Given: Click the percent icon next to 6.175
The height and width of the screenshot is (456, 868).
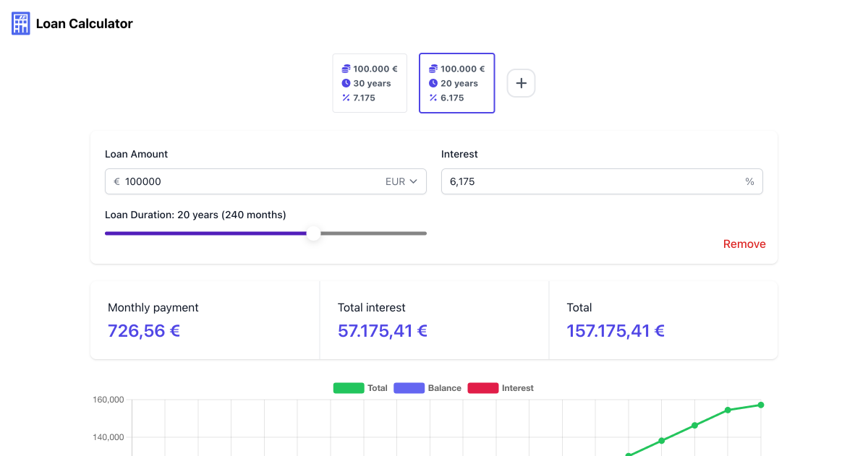Looking at the screenshot, I should click(x=434, y=98).
